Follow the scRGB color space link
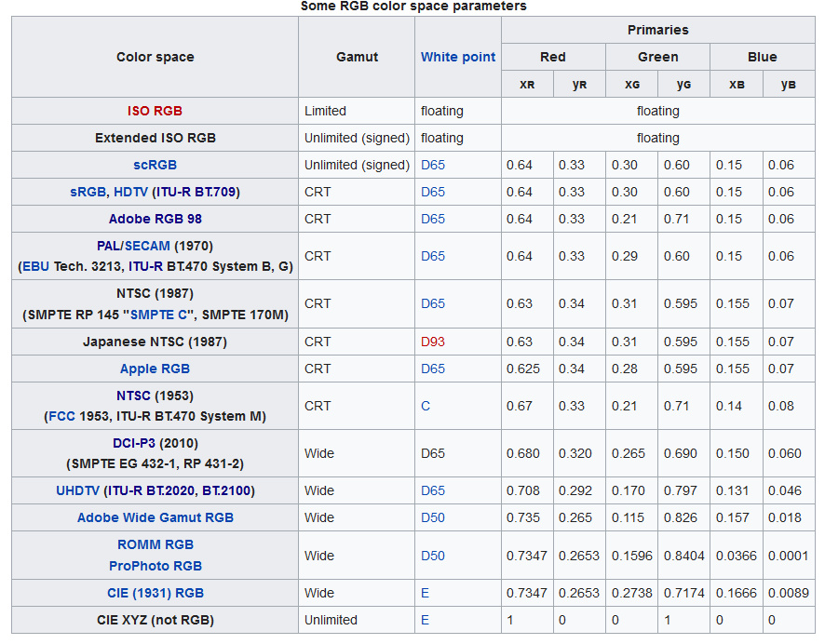This screenshot has height=644, width=825. [155, 165]
